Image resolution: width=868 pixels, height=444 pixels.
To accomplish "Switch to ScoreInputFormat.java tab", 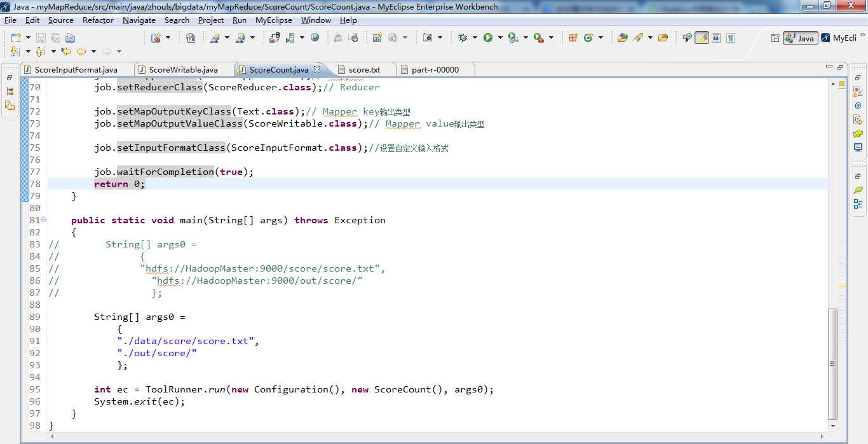I will point(76,69).
